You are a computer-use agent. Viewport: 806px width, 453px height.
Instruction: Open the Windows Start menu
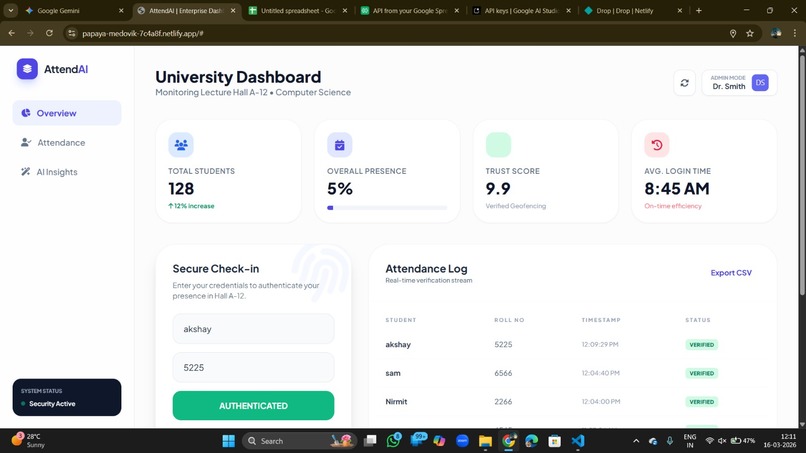click(229, 441)
